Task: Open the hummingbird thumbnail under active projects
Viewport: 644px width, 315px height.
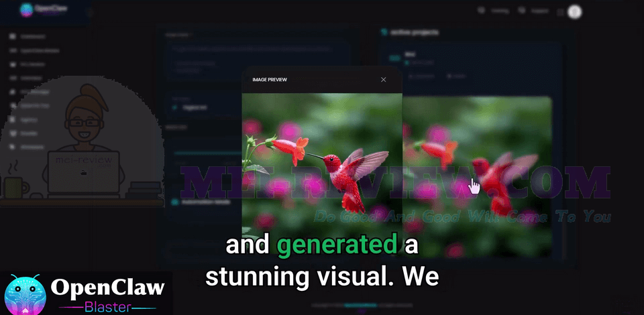Action: click(x=477, y=177)
